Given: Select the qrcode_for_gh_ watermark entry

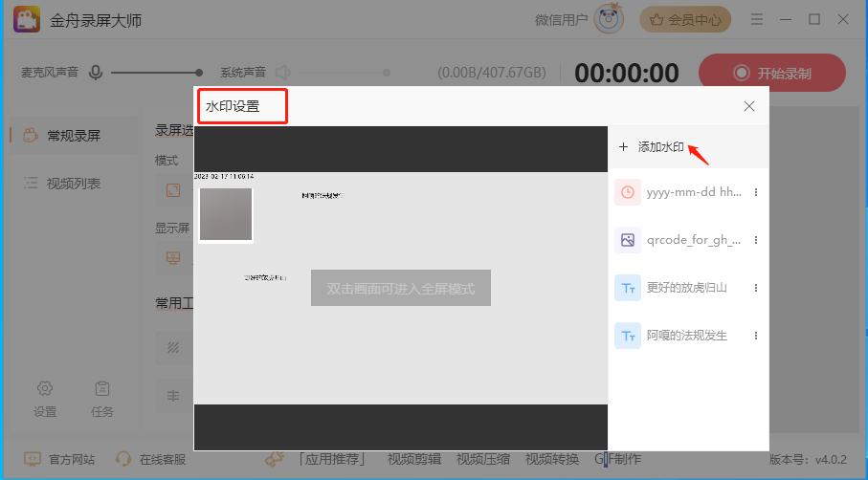Looking at the screenshot, I should [x=694, y=240].
